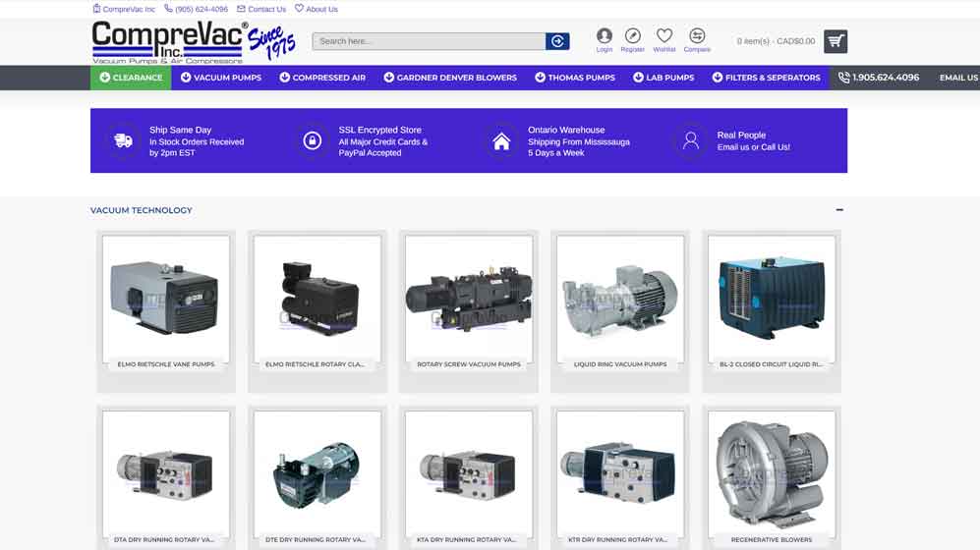This screenshot has height=550, width=980.
Task: Expand the Vacuum Pumps menu
Action: 220,78
